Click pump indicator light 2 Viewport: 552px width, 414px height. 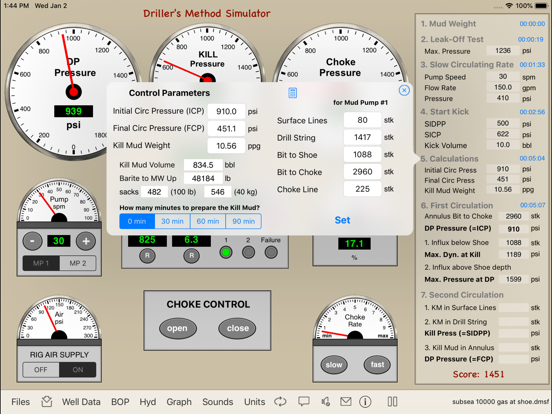click(249, 252)
